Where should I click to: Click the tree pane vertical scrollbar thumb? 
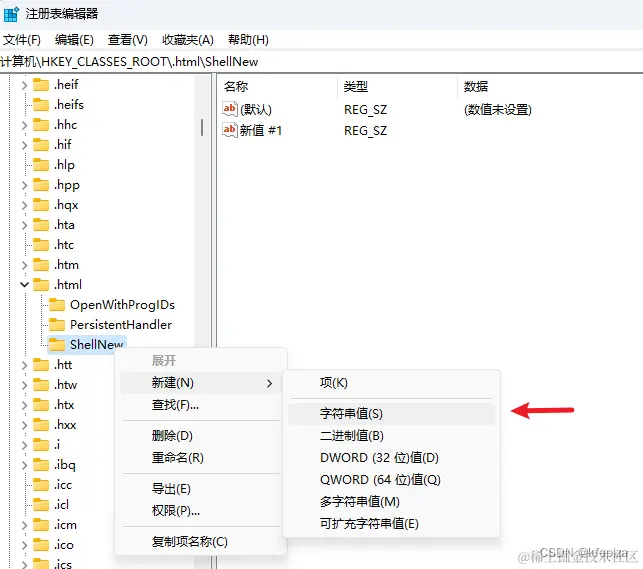tap(202, 127)
